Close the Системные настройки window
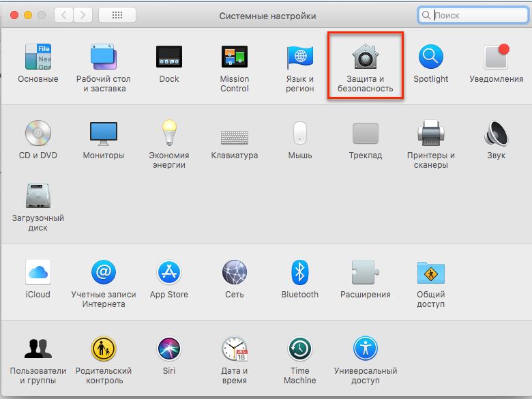Screen dimensions: 532x399 click(14, 15)
